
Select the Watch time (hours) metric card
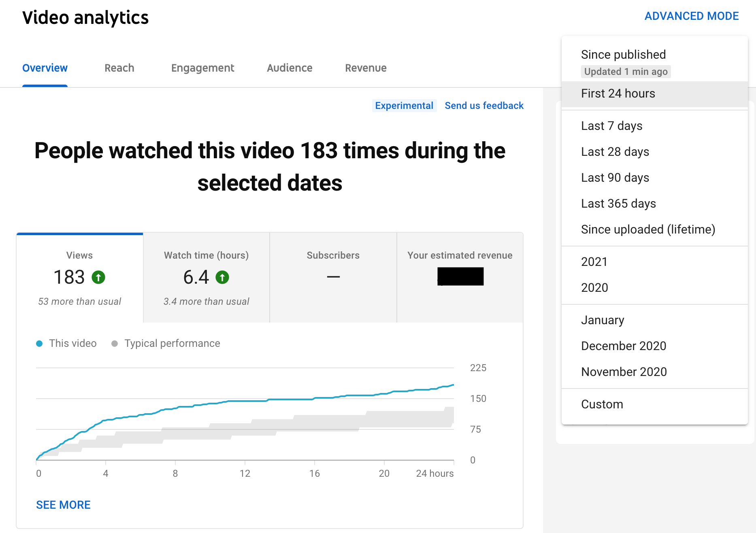(207, 278)
